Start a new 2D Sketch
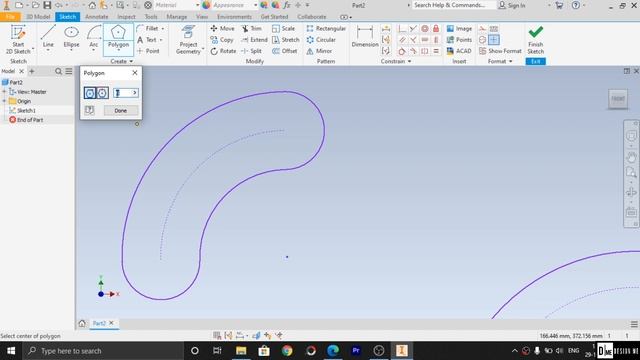The image size is (640, 360). 18,39
